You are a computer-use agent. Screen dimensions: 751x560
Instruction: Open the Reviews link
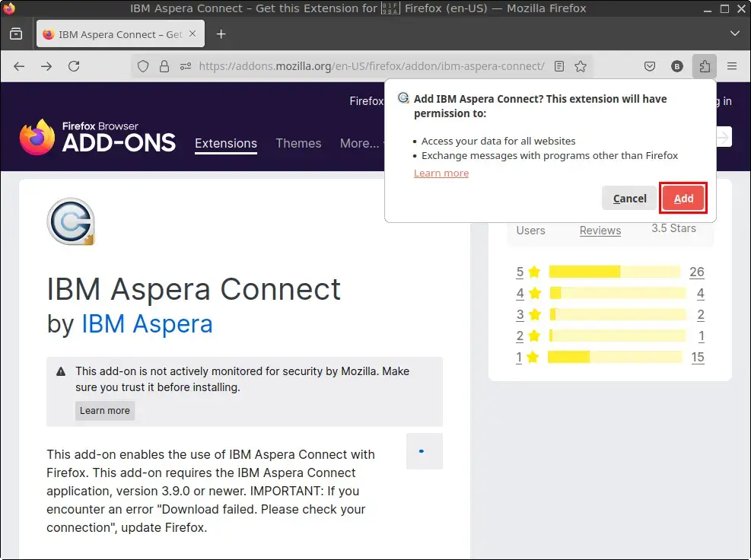point(600,231)
